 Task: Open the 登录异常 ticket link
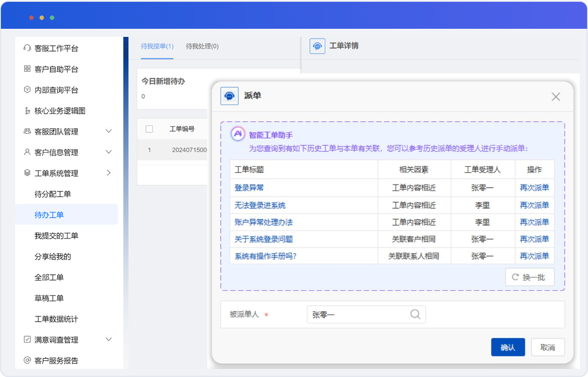(x=249, y=188)
